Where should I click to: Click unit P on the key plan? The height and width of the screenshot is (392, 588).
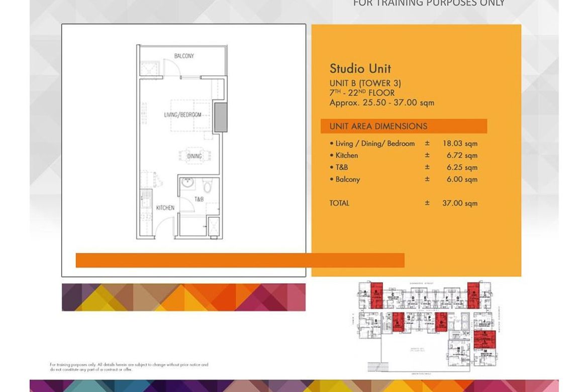point(428,323)
